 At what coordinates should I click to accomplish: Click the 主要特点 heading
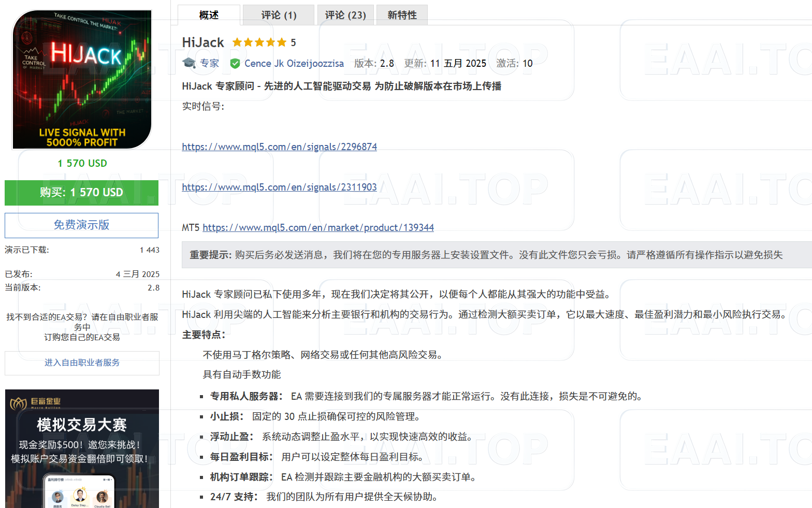[204, 335]
